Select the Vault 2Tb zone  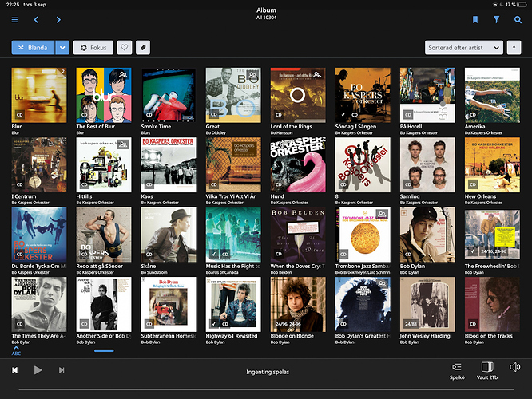click(x=487, y=371)
